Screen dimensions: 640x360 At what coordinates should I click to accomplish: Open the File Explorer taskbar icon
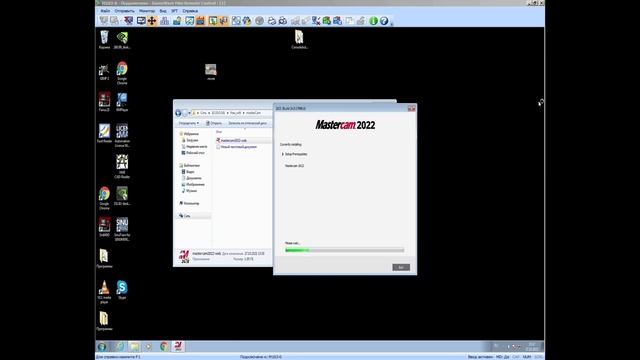134,347
